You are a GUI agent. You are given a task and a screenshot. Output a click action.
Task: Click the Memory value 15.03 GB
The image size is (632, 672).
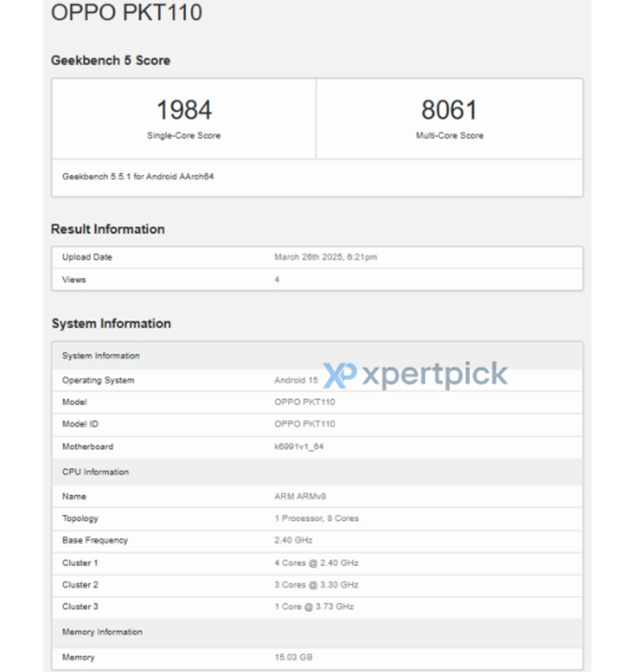pyautogui.click(x=293, y=657)
